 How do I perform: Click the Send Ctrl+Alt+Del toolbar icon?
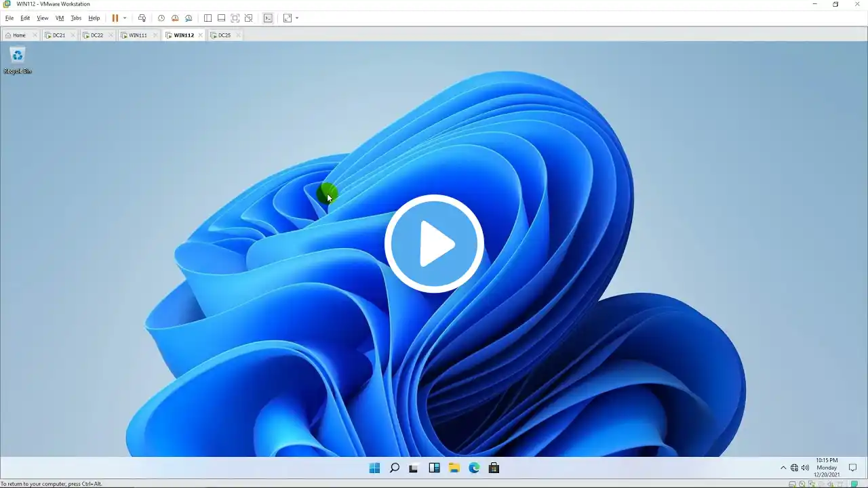[142, 18]
